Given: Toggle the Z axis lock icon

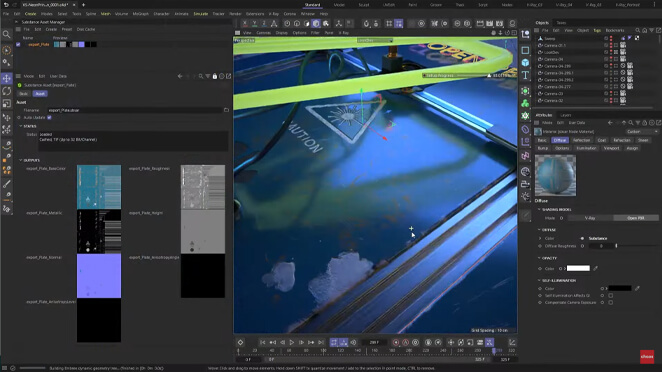Looking at the screenshot, I should click(x=264, y=24).
